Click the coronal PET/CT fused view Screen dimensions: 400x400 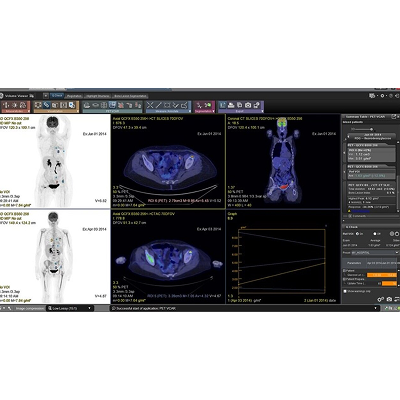coord(283,161)
